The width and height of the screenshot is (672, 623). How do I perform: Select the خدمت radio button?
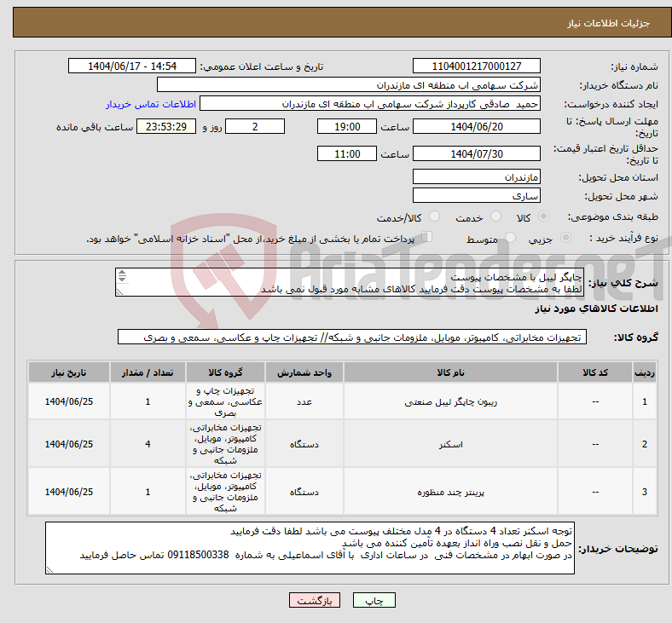point(495,216)
